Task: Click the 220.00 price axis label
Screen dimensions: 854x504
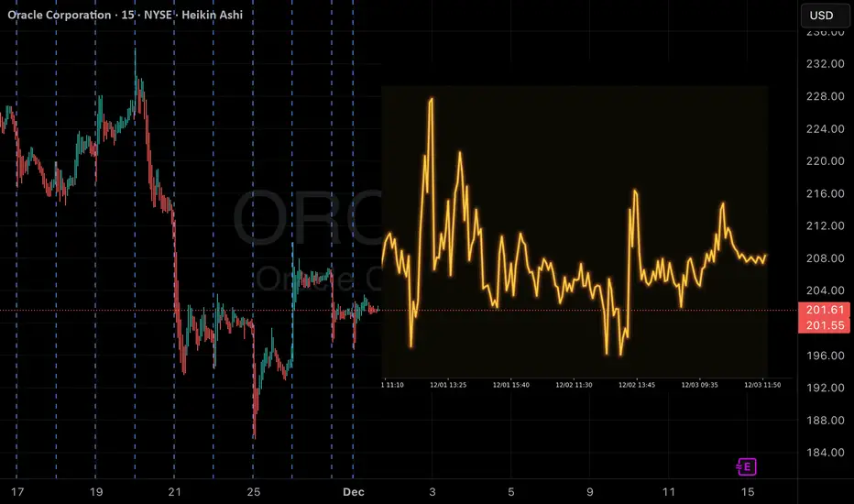Action: [x=825, y=161]
